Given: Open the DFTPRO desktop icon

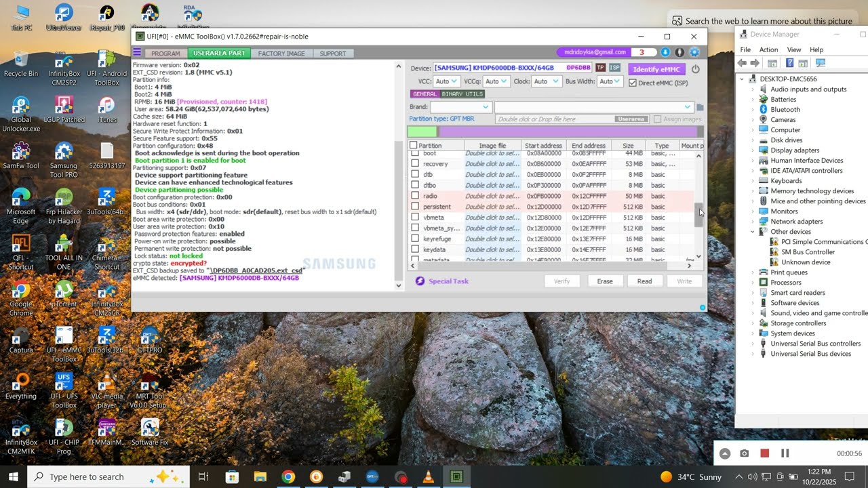Looking at the screenshot, I should [x=149, y=340].
